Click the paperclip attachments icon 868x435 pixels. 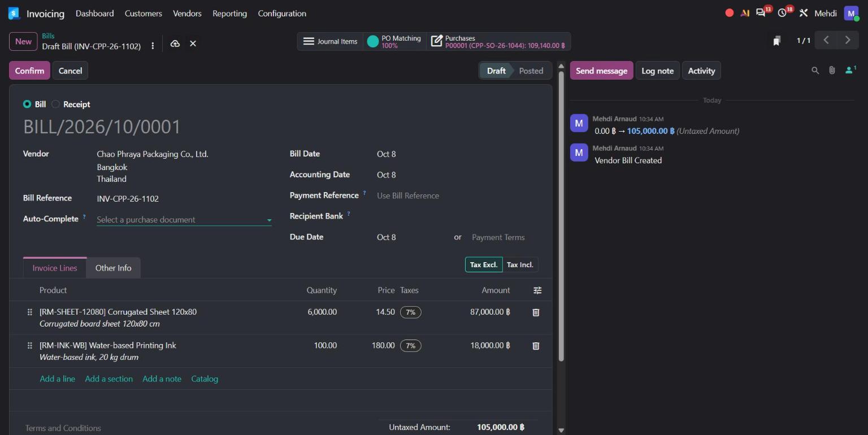(x=832, y=71)
